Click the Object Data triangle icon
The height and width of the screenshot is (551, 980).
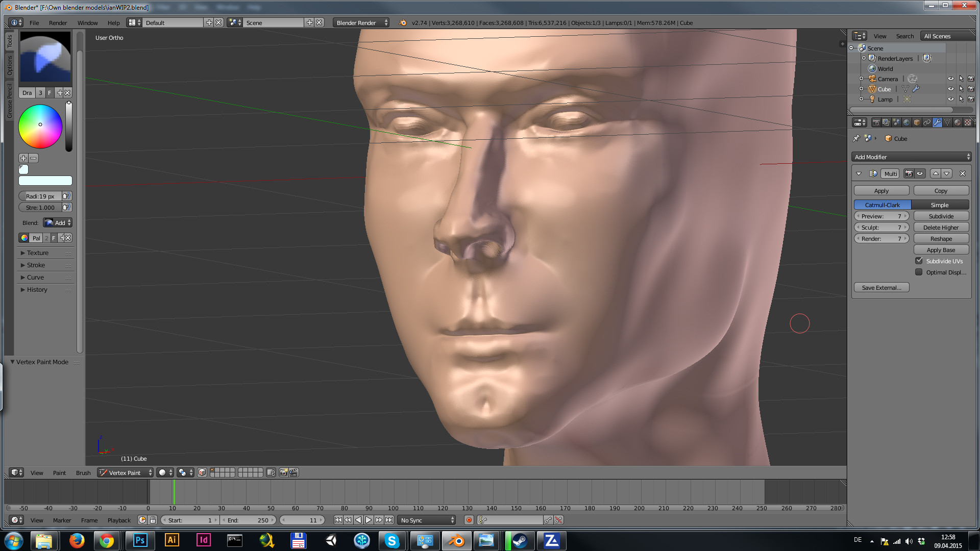click(947, 122)
